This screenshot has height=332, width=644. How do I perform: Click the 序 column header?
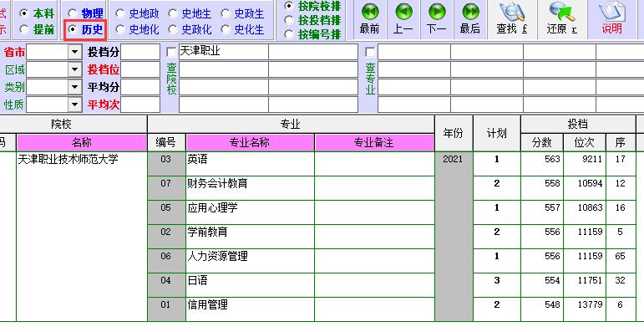point(620,142)
